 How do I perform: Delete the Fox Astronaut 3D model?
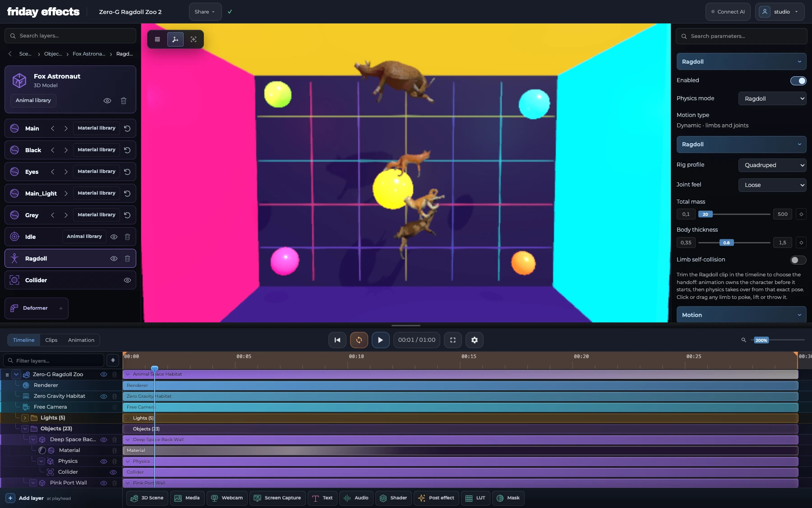(x=124, y=101)
